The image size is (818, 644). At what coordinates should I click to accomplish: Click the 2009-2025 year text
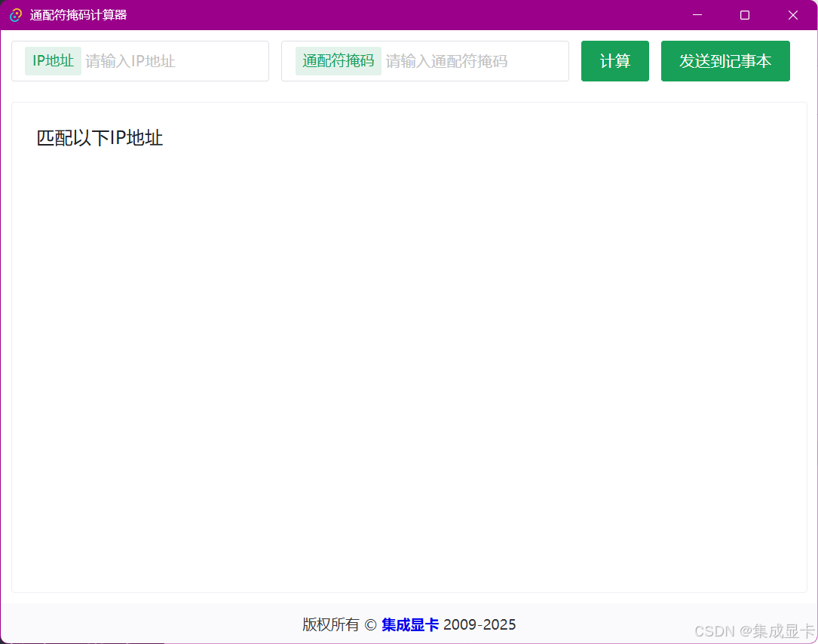479,624
